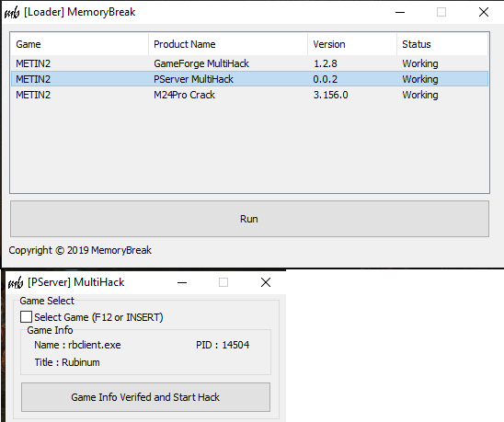Viewport: 504px width, 422px height.
Task: Close the PServer MultiHack window
Action: [266, 282]
